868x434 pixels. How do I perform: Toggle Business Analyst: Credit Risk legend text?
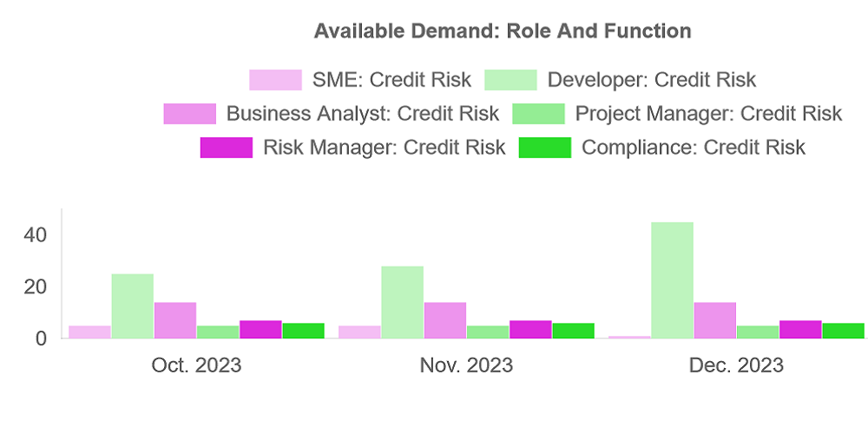(362, 114)
